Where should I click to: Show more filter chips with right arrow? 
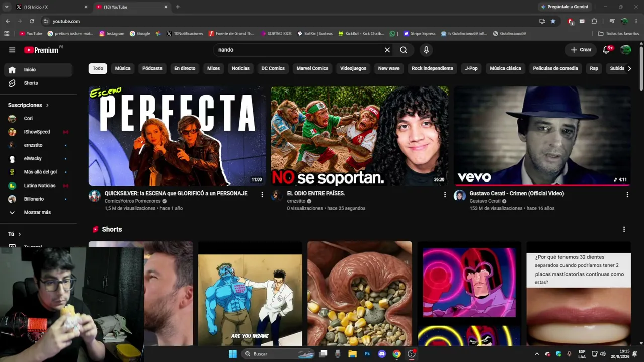point(629,69)
